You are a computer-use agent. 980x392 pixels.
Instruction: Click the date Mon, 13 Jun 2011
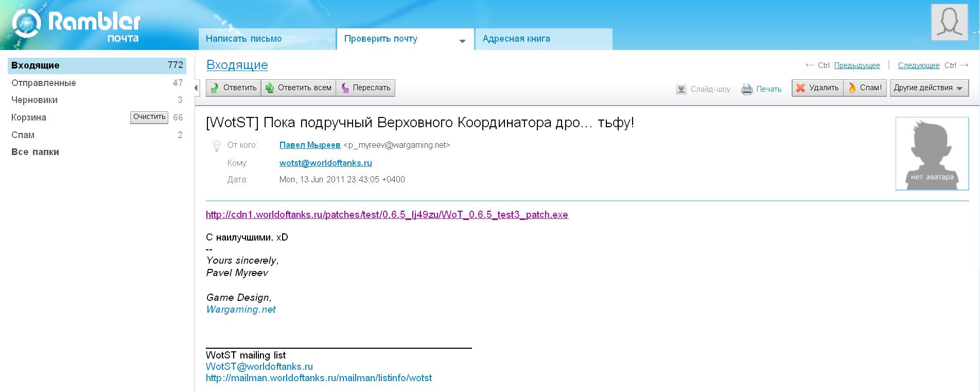342,180
